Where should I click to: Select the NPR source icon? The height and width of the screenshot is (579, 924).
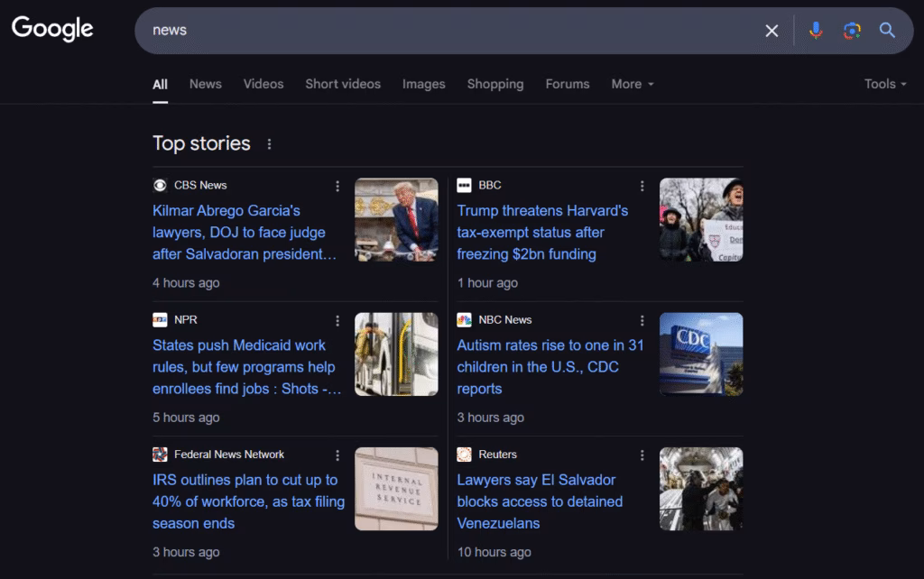tap(160, 319)
